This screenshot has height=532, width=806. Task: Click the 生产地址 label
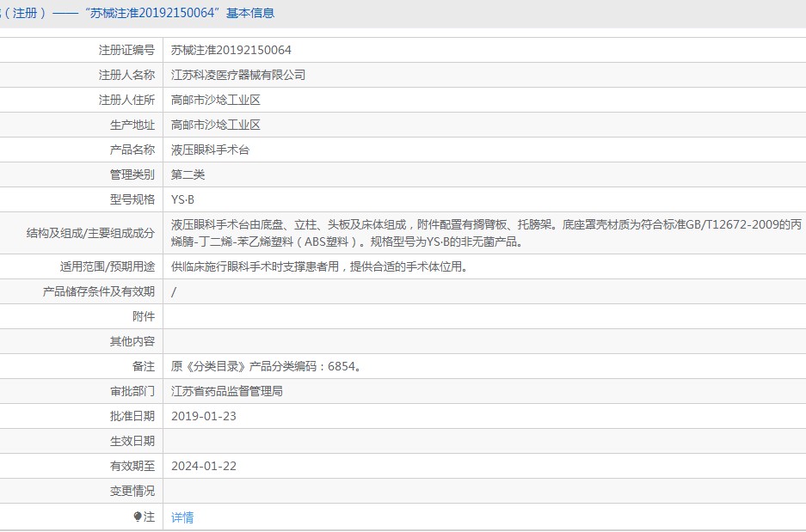tap(132, 125)
